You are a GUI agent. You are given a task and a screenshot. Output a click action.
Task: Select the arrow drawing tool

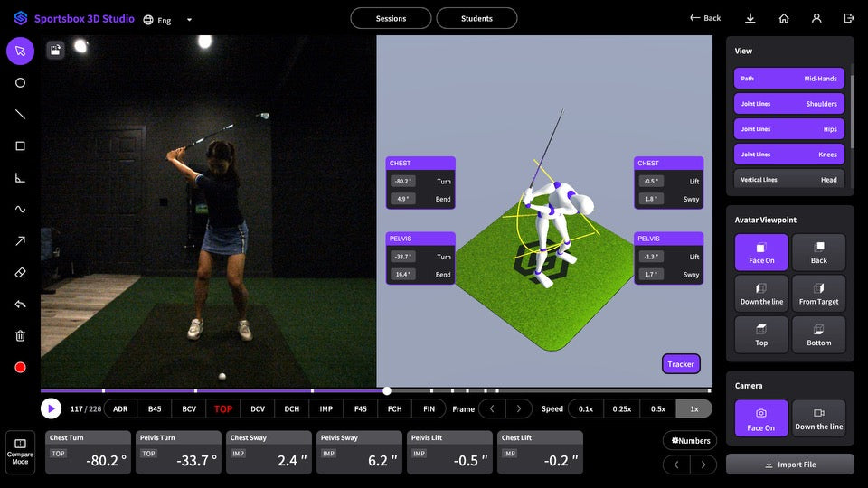click(20, 241)
